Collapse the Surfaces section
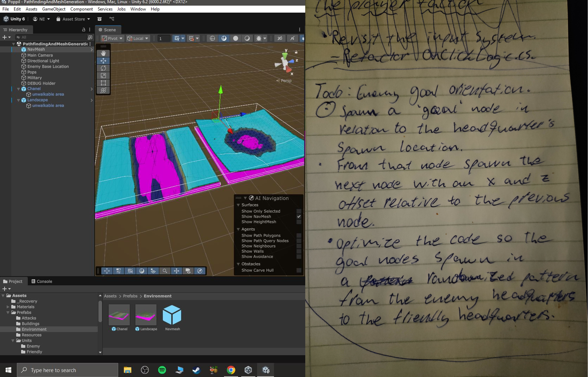 238,205
